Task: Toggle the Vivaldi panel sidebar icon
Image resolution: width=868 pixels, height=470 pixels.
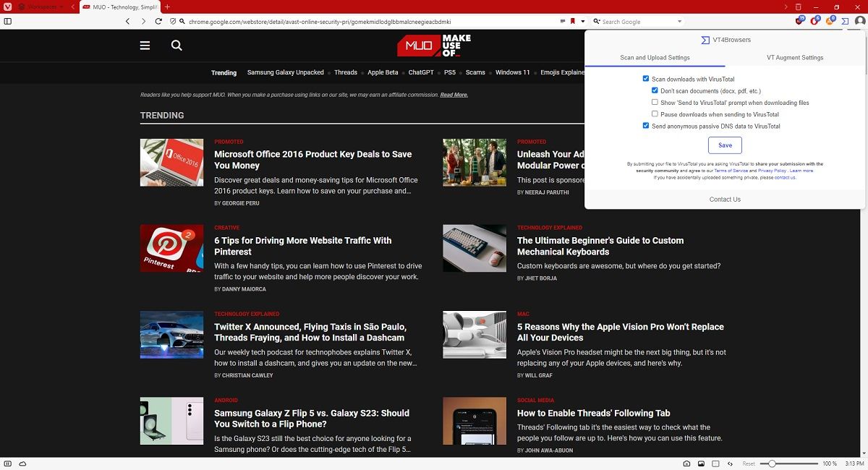Action: (8, 21)
